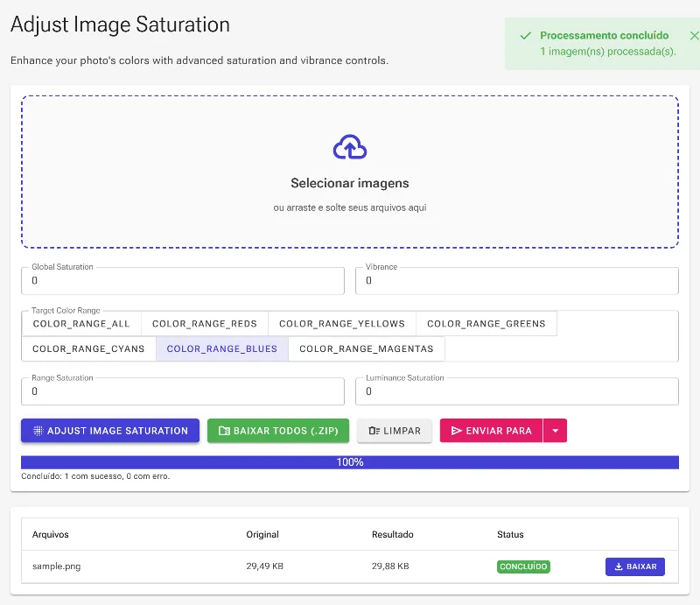Screen dimensions: 700x605
Task: Click the sample.png file name
Action: tap(56, 566)
